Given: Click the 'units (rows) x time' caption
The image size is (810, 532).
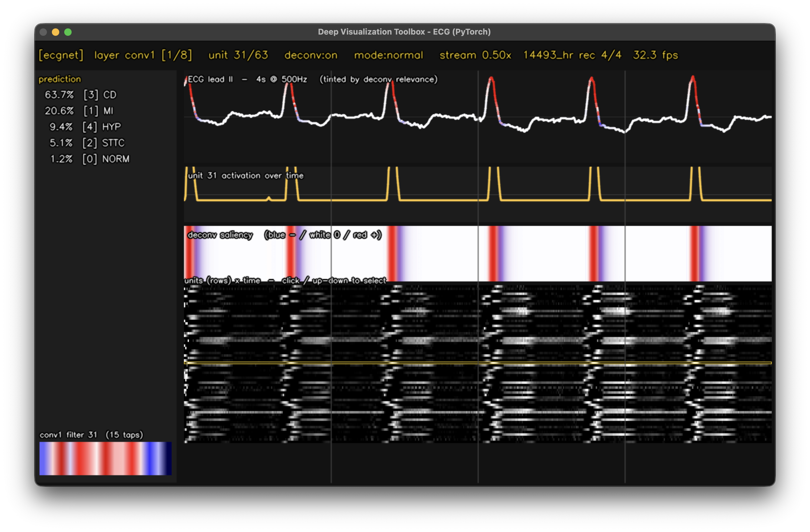Looking at the screenshot, I should tap(222, 281).
